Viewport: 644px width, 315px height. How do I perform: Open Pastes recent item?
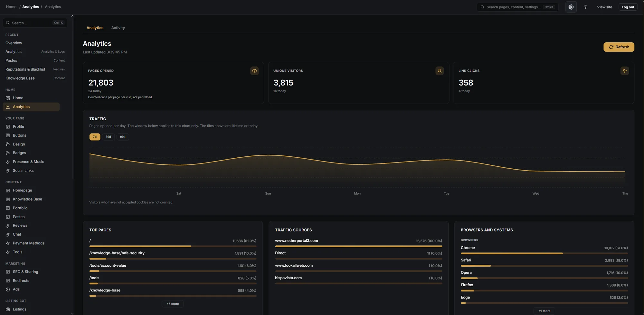tap(35, 61)
